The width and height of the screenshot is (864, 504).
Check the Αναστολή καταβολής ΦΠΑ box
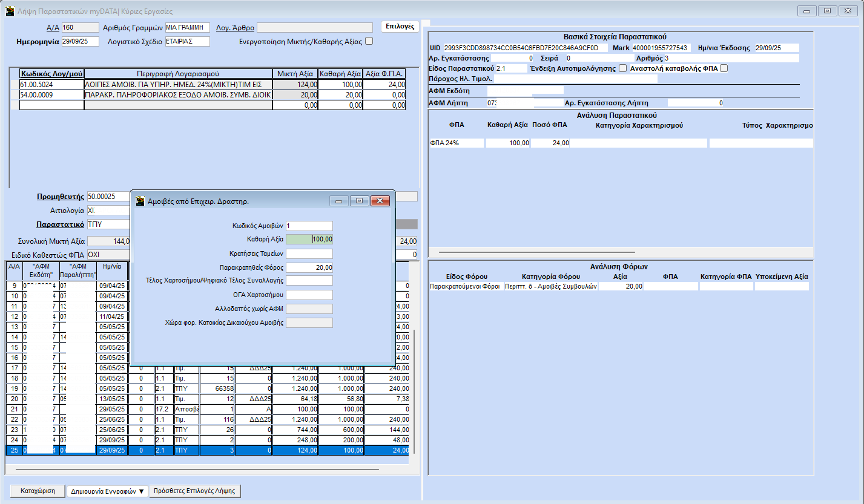pos(723,68)
